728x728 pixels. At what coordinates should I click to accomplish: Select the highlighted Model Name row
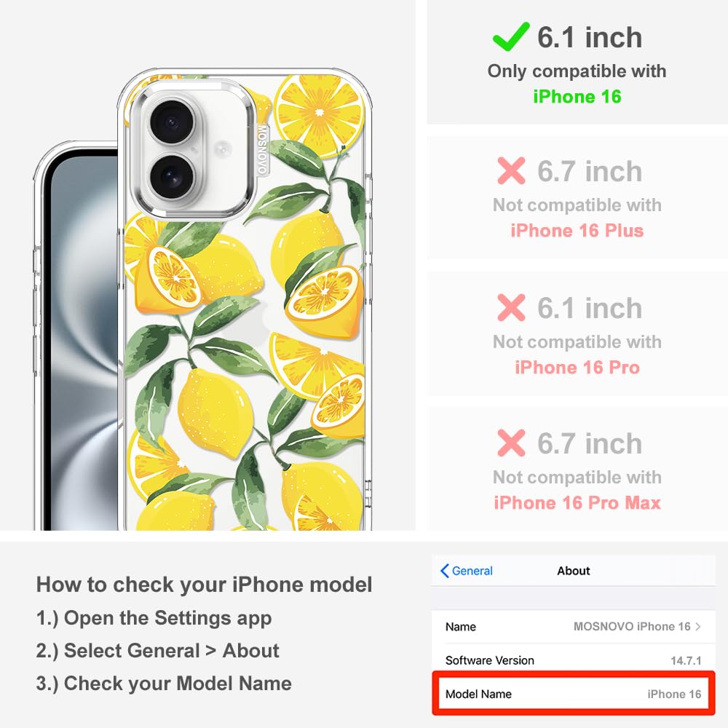tap(574, 694)
